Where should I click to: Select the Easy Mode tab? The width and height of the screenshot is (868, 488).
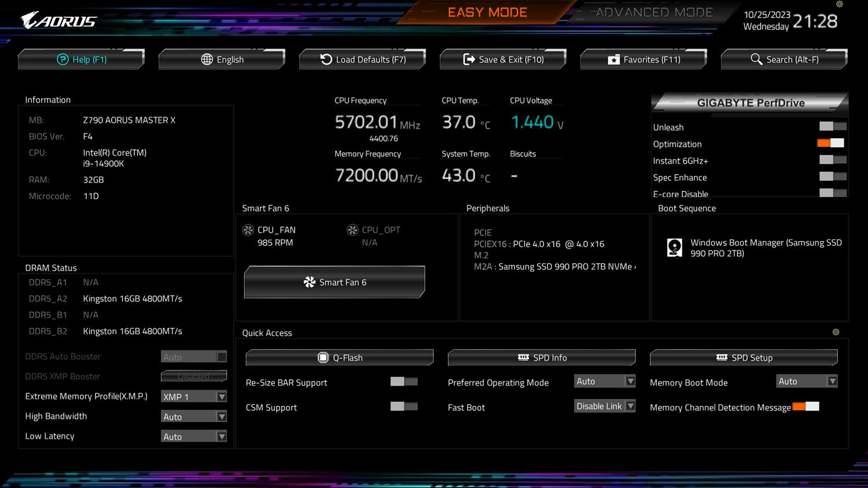[487, 13]
